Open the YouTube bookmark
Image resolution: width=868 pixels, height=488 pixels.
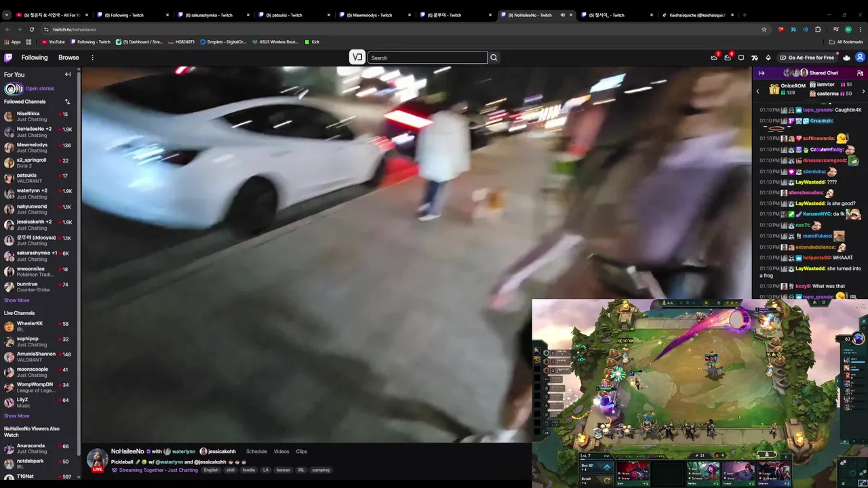(x=53, y=42)
